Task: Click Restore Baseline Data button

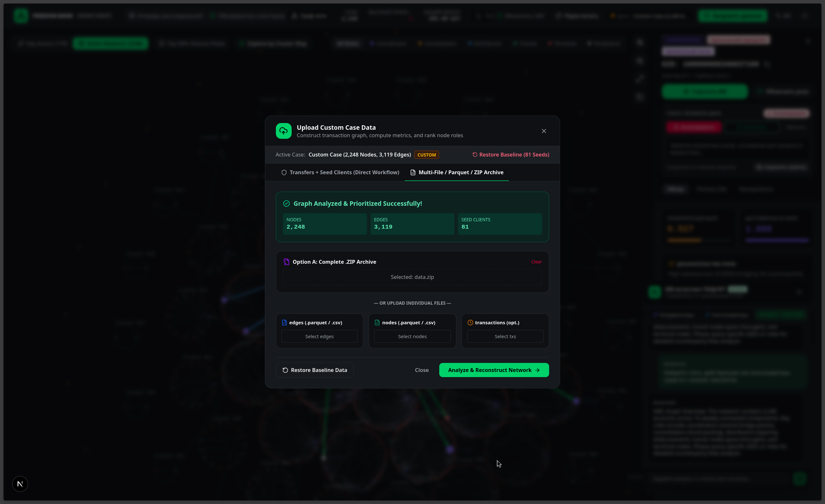Action: tap(315, 370)
